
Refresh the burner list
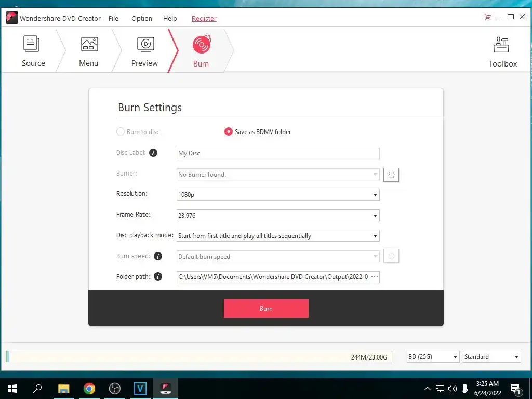point(391,175)
